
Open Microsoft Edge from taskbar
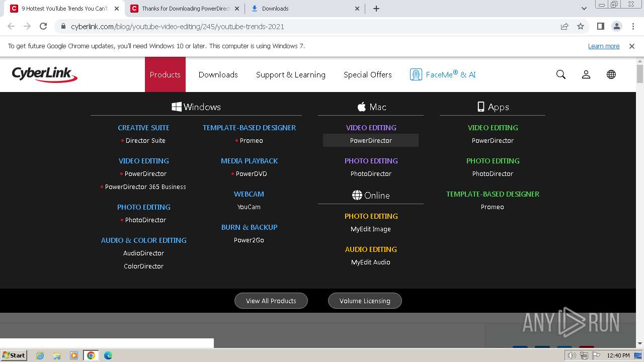point(108,355)
